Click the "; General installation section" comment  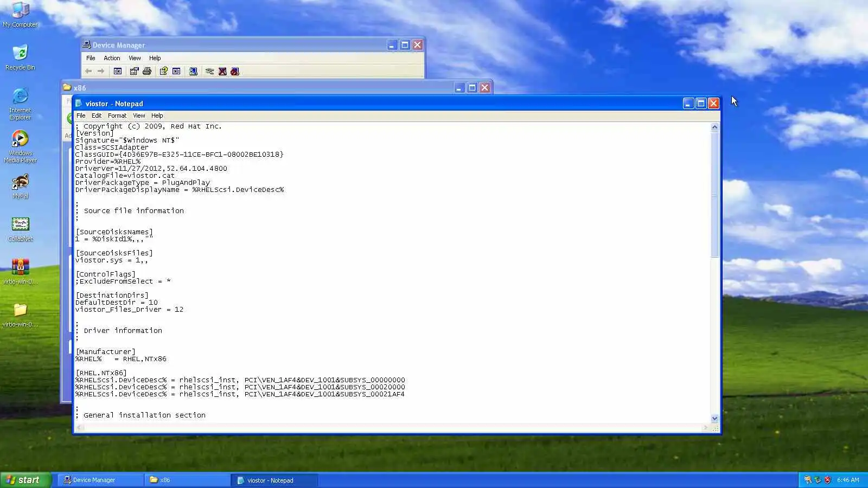[141, 415]
